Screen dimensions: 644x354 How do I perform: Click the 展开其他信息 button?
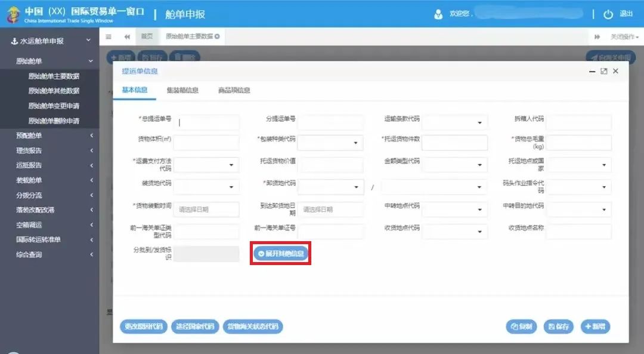click(281, 254)
